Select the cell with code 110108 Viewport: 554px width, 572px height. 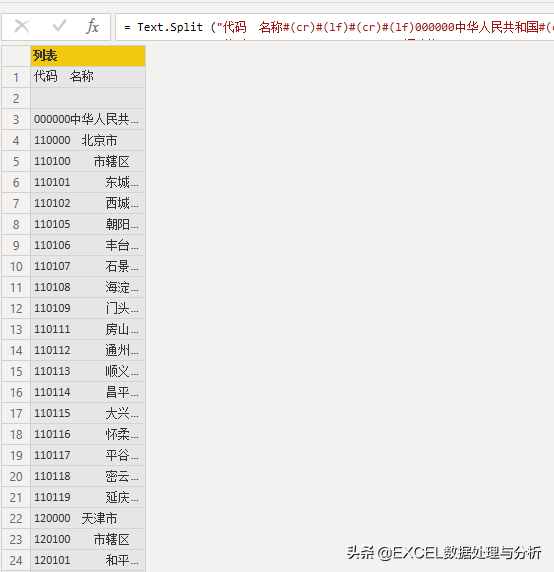88,287
